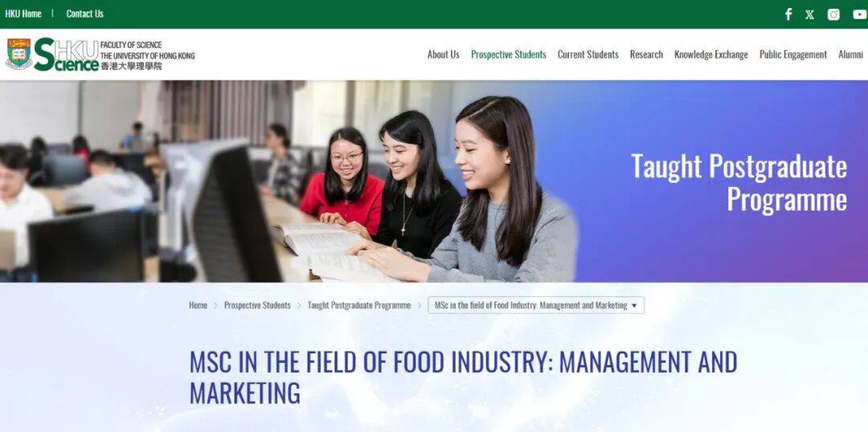The height and width of the screenshot is (432, 868).
Task: Expand the MSc Food Industry breadcrumb dropdown
Action: (x=536, y=305)
